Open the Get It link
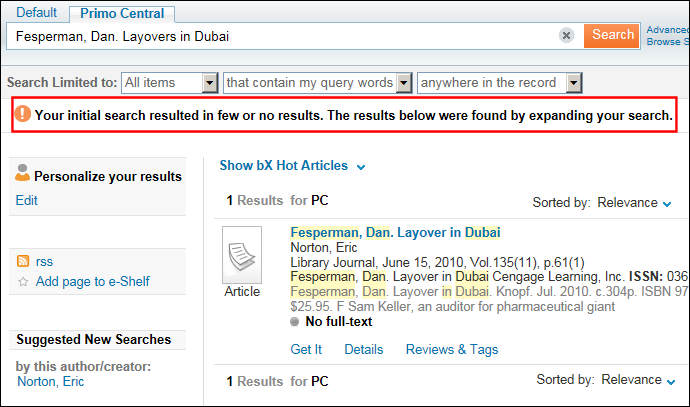The width and height of the screenshot is (690, 407). click(306, 349)
